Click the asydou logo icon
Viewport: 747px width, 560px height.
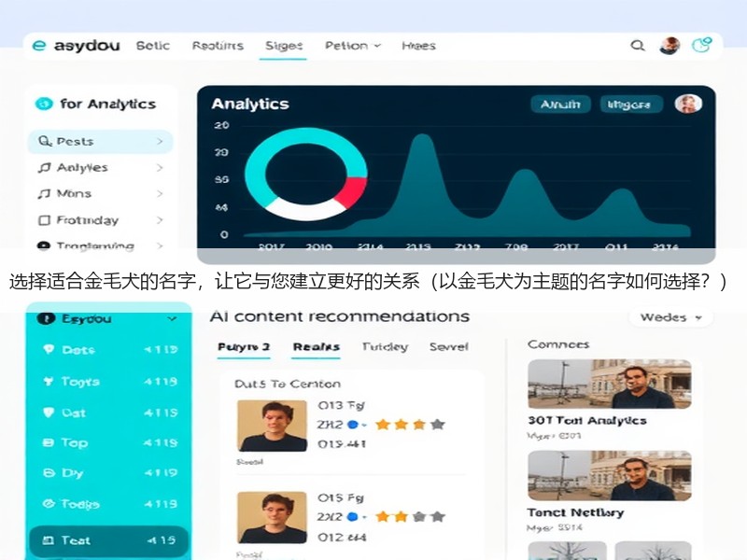(x=39, y=46)
